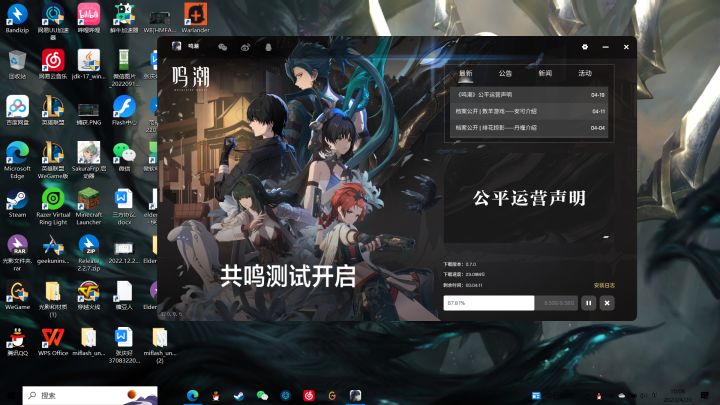Switch to the 活动 tab
Screen dimensions: 720x405
(x=585, y=73)
